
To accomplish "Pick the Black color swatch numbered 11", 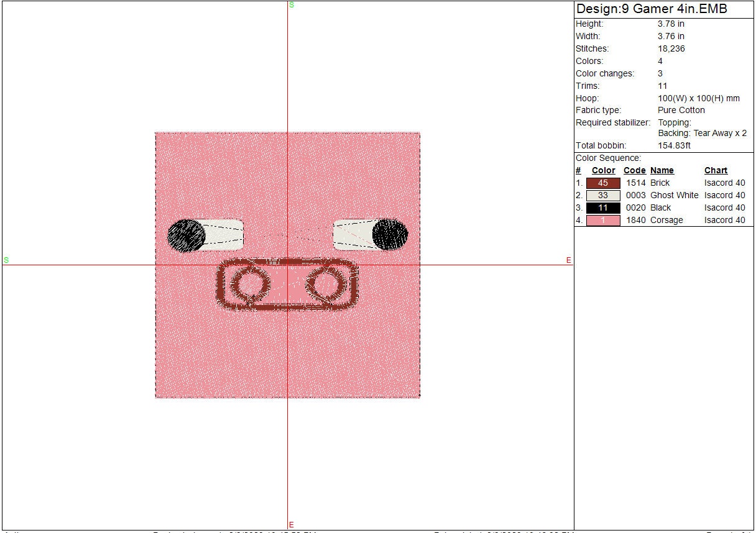I will [x=602, y=208].
